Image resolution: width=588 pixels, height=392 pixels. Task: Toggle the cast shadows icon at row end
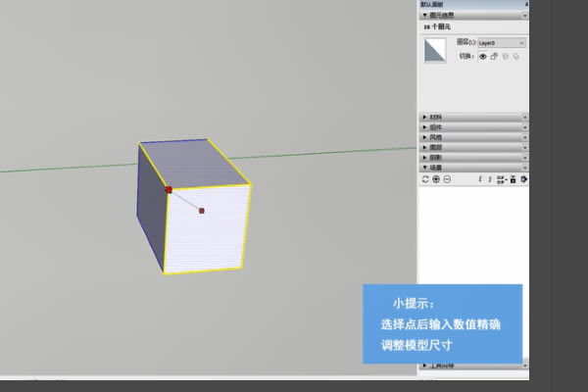(x=516, y=56)
